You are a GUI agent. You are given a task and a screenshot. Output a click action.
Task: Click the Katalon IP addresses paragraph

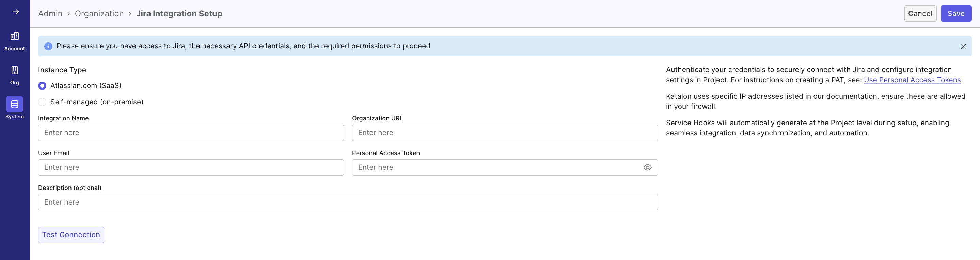[815, 101]
